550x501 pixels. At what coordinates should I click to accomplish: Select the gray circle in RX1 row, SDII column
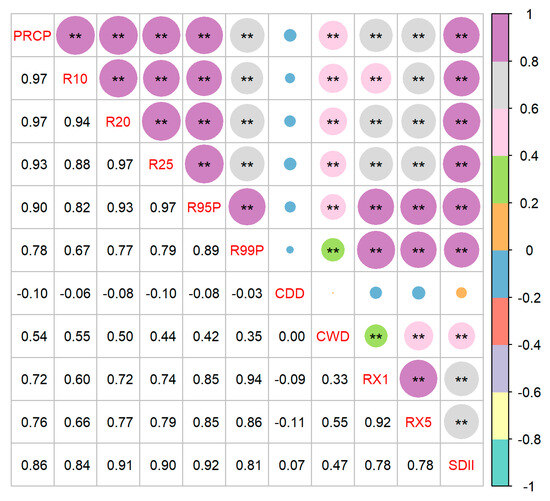coord(461,379)
